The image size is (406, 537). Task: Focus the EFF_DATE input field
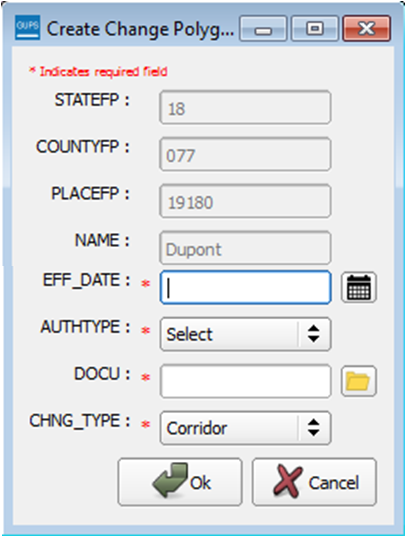(245, 287)
